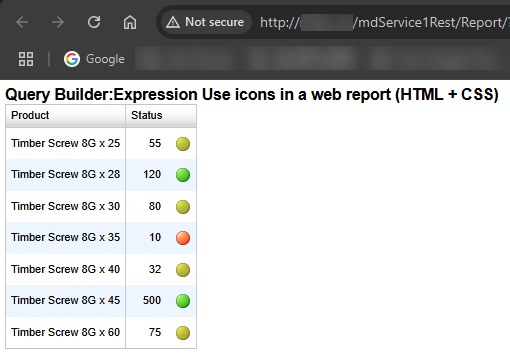Screen dimensions: 510x363
Task: Click the browser back arrow
Action: [22, 22]
